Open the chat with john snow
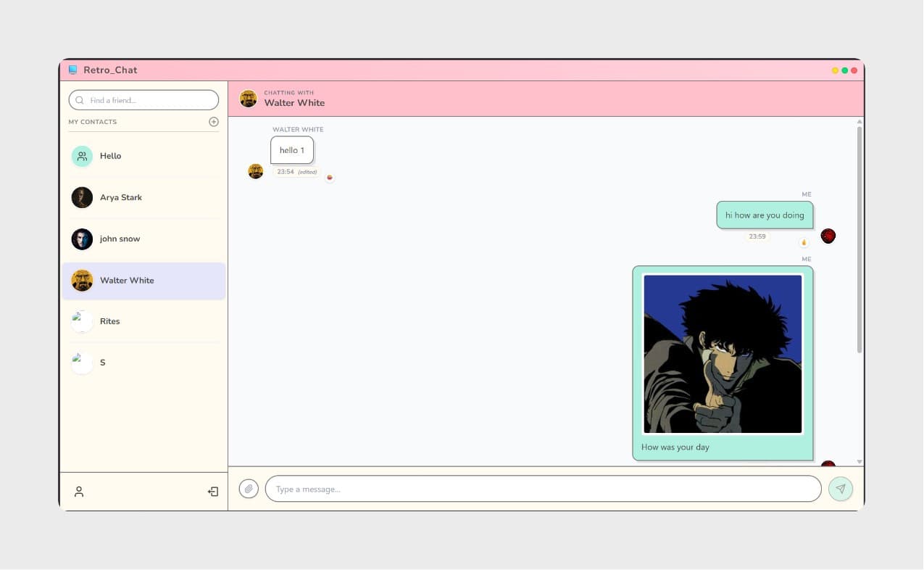924x570 pixels. (120, 239)
